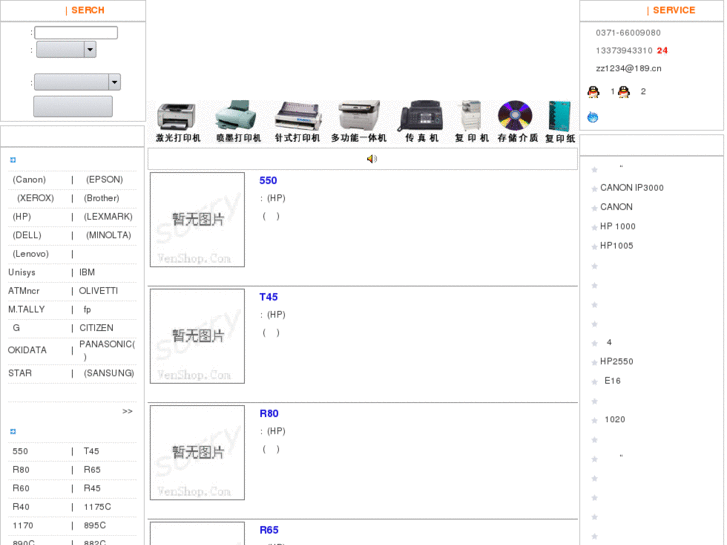This screenshot has width=727, height=545.
Task: Open the HP1005 hot item link
Action: 617,246
